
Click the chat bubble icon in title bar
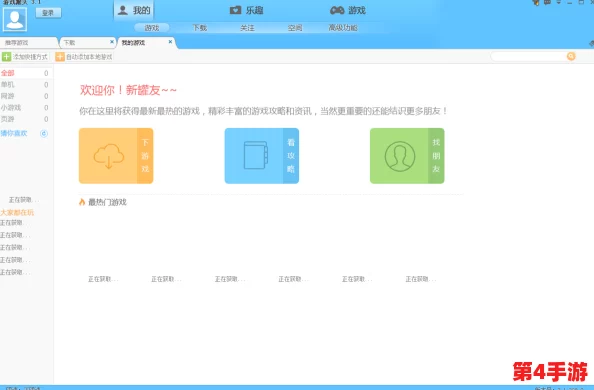point(547,2)
